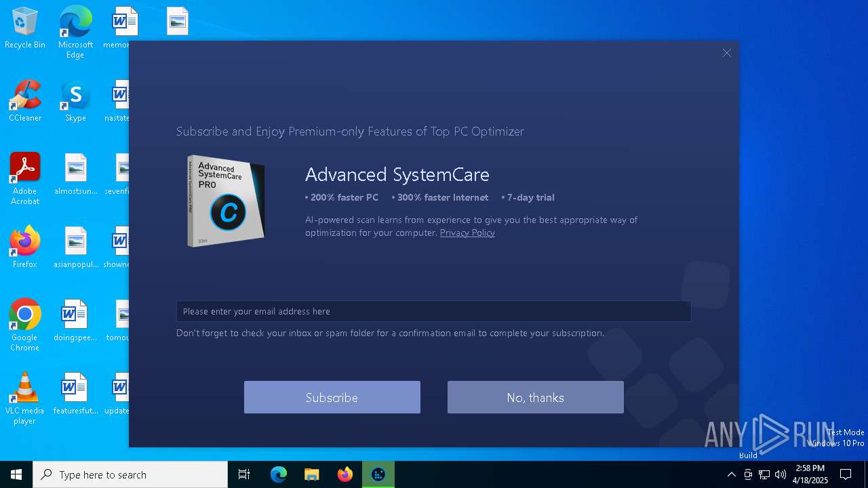868x488 pixels.
Task: Expand the hidden system tray icons
Action: click(x=731, y=474)
